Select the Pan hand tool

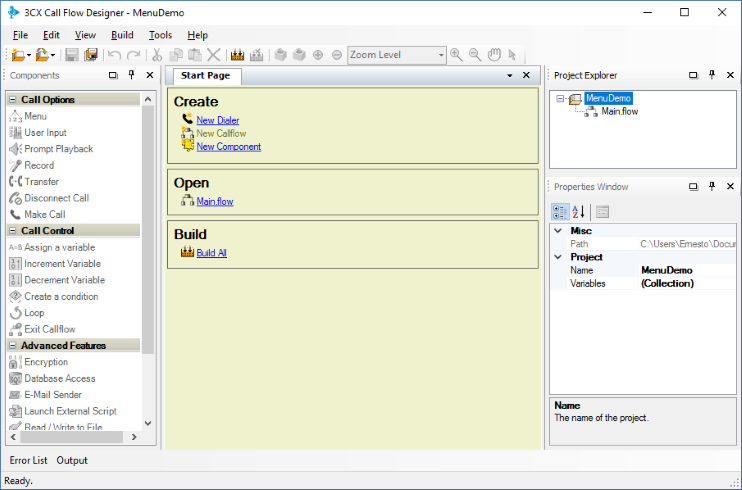[494, 55]
